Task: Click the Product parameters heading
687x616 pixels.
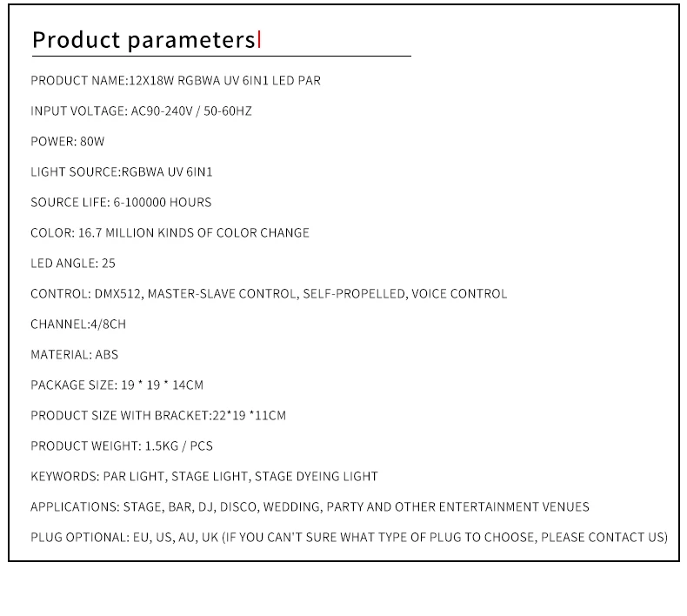Action: click(x=143, y=40)
